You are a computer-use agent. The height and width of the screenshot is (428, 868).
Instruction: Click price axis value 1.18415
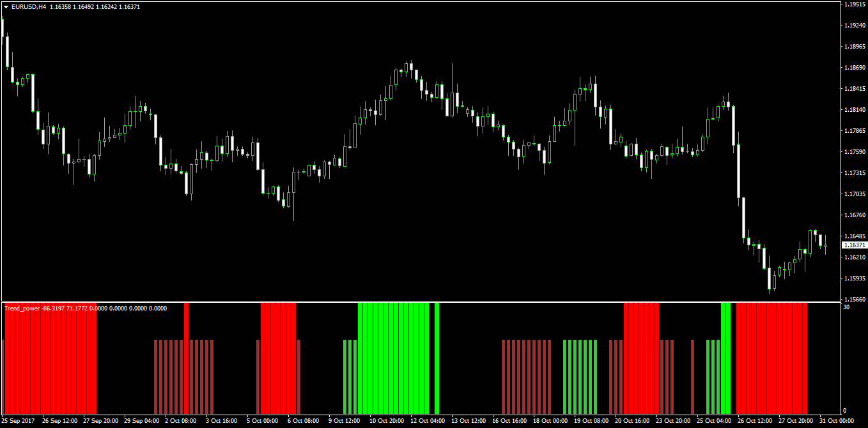855,89
